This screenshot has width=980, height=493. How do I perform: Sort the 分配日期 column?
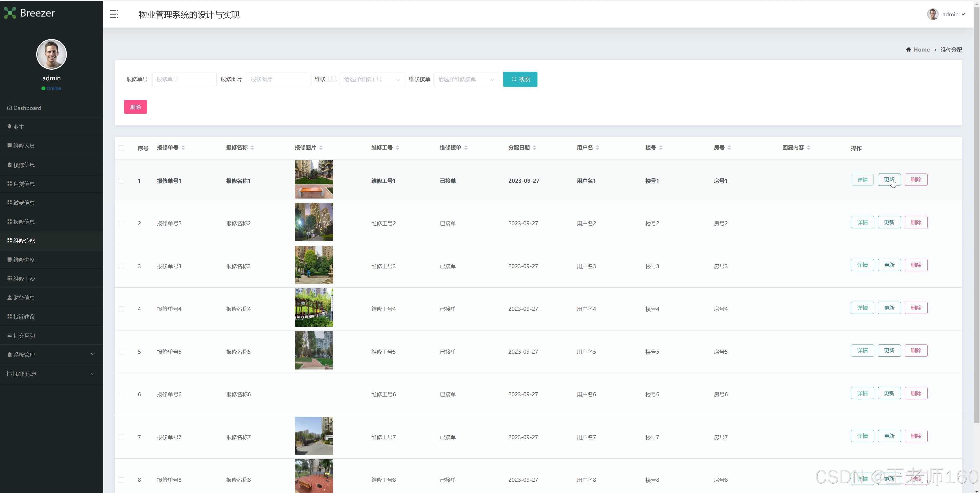pos(534,147)
